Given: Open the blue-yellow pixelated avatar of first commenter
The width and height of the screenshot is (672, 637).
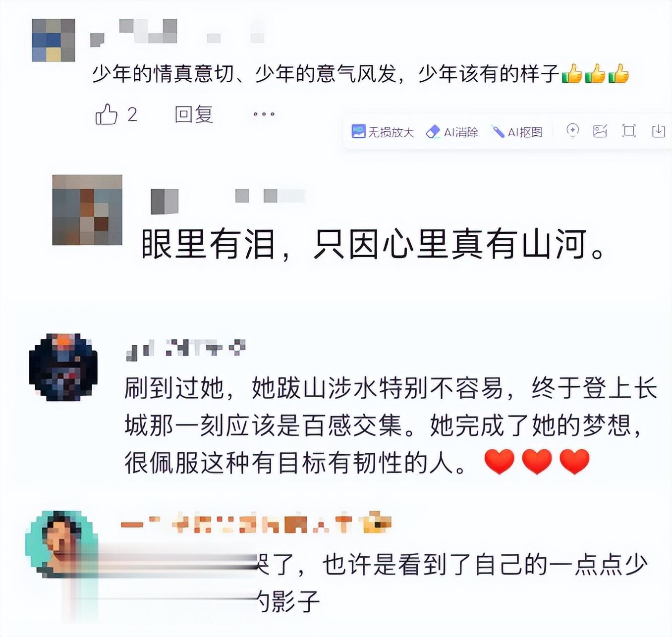Looking at the screenshot, I should [54, 40].
